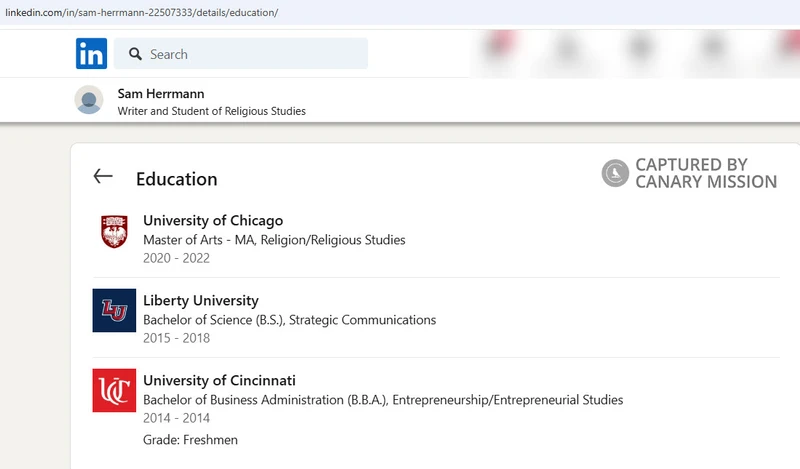
Task: Click into the Search field
Action: pos(241,54)
